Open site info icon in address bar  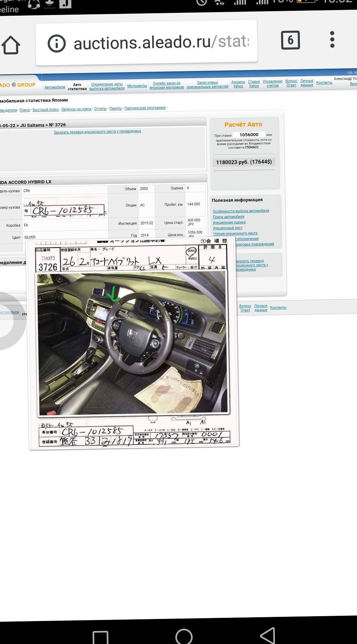click(56, 43)
